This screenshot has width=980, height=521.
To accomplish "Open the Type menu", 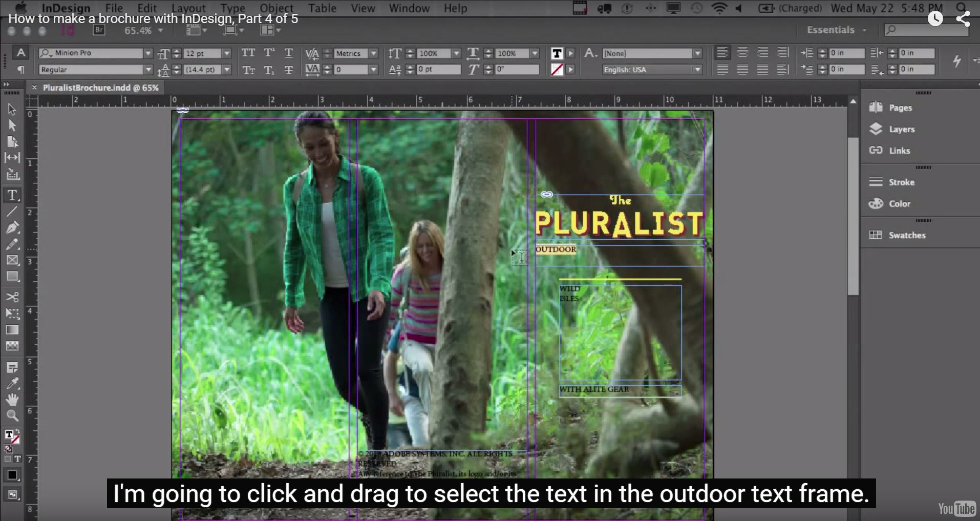I will [x=233, y=8].
